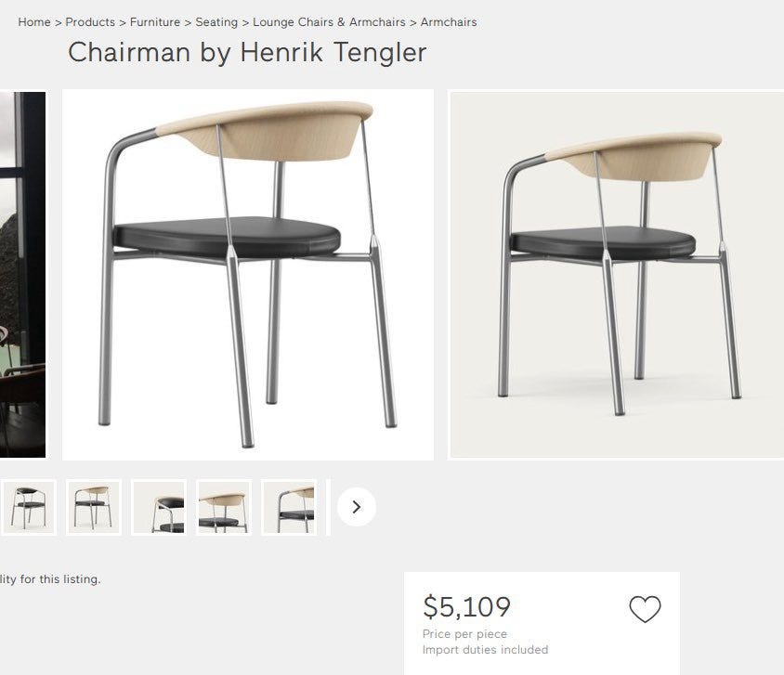The image size is (784, 675).
Task: Open the fourth thumbnail, wood backrest rear close-up
Action: click(224, 507)
